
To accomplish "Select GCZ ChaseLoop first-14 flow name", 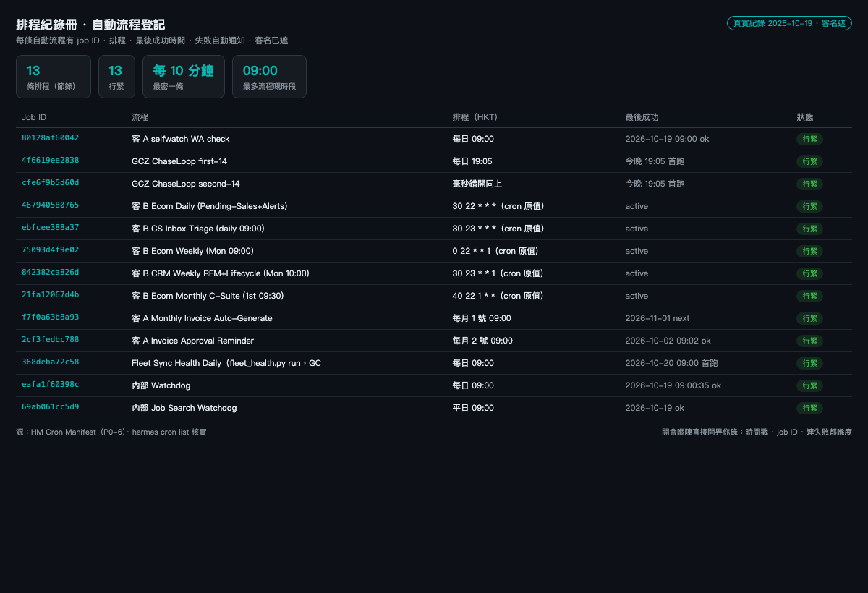I will [179, 161].
